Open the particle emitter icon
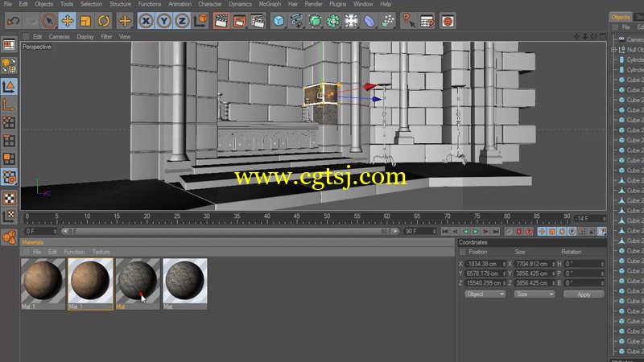 [x=387, y=21]
